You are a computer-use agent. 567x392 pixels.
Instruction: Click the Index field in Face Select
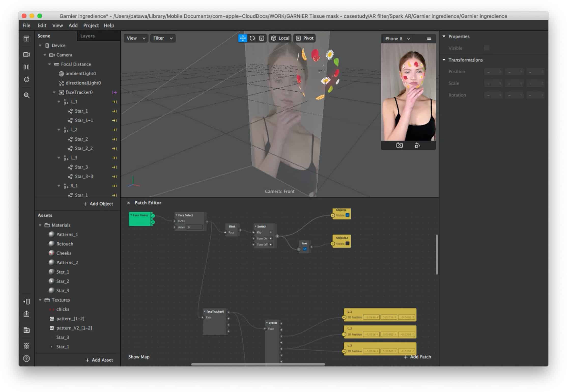pos(194,227)
